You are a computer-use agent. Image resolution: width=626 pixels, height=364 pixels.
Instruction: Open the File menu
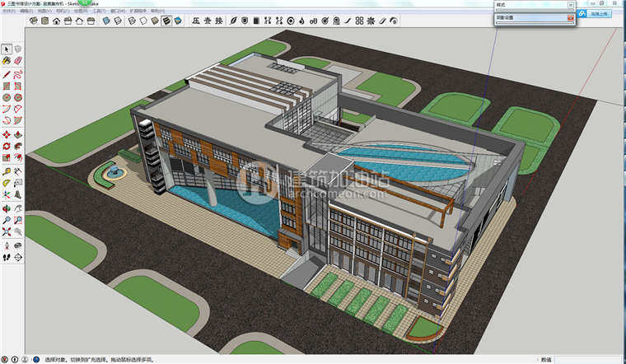[9, 12]
